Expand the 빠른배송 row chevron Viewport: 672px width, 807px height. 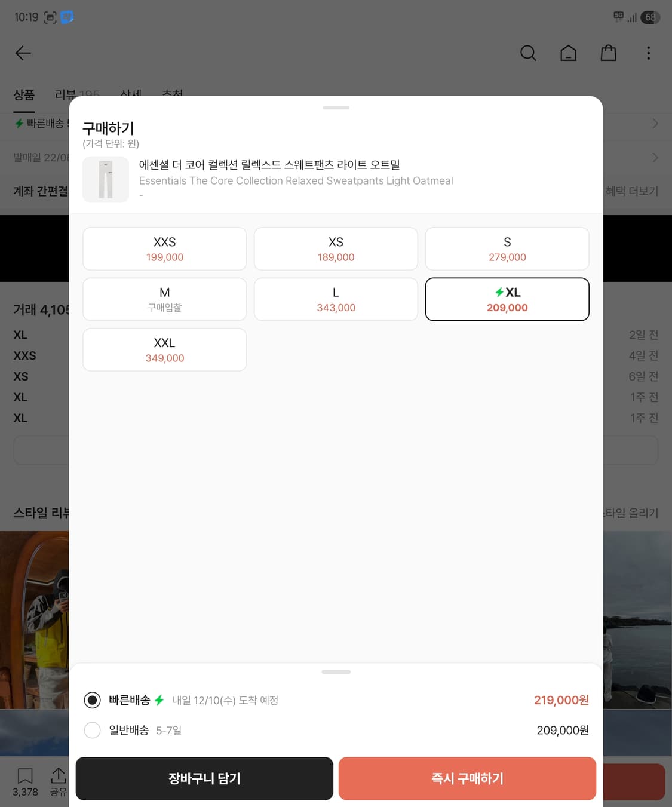[x=655, y=124]
